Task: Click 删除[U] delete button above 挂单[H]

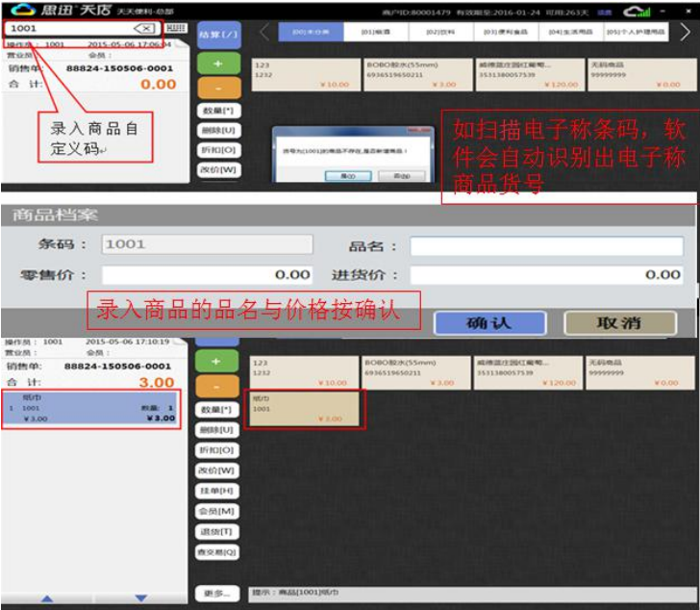Action: point(217,430)
